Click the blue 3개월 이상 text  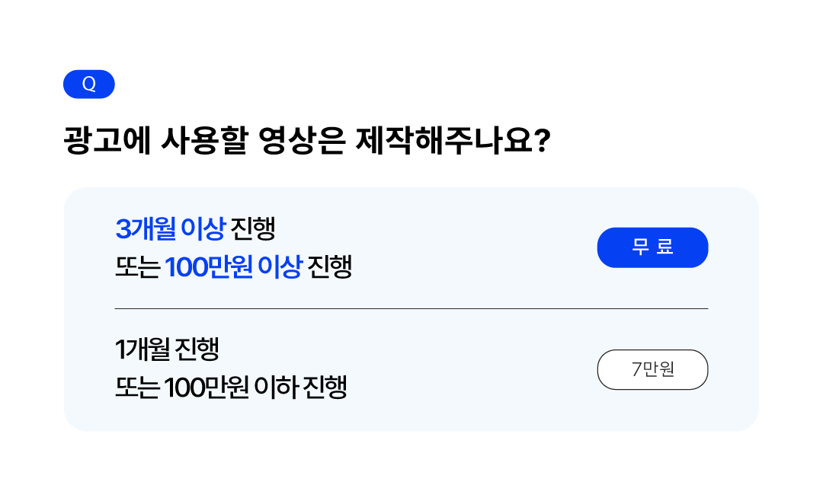click(x=170, y=228)
